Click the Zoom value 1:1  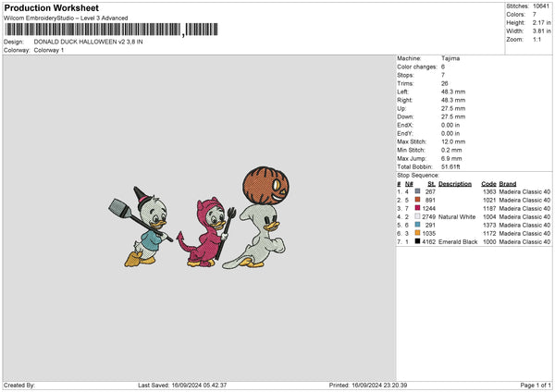tap(536, 39)
